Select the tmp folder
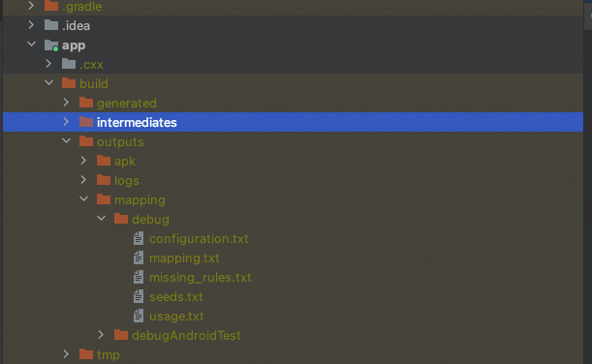Screen dimensions: 592x364 tap(108, 354)
